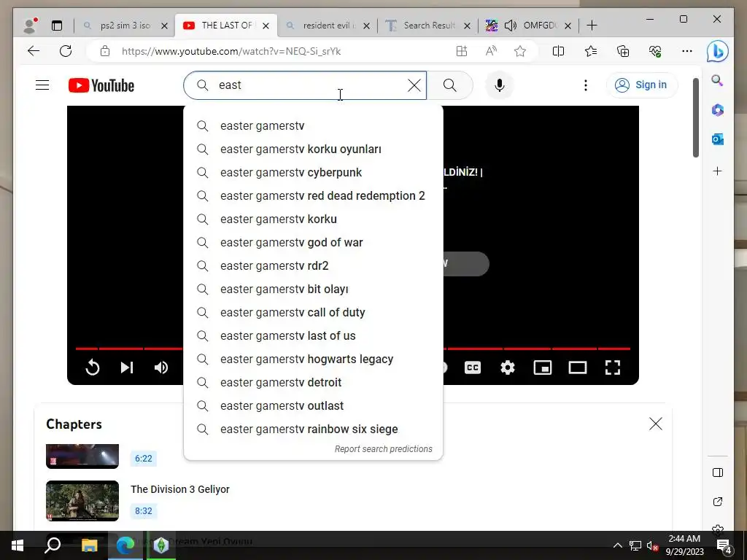747x560 pixels.
Task: Open the apps icon in the address bar
Action: [462, 51]
